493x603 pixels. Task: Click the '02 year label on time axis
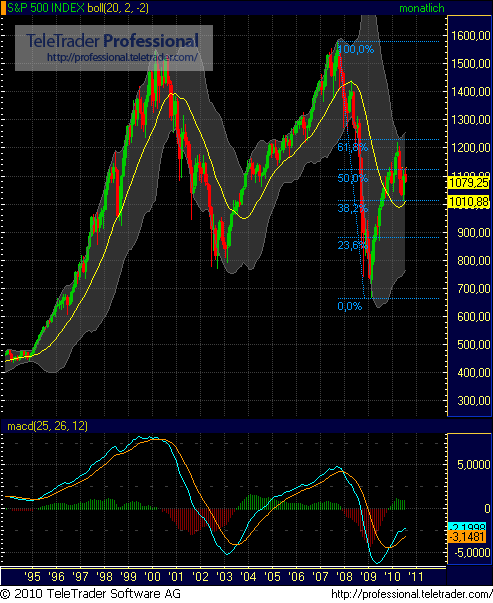coord(200,576)
